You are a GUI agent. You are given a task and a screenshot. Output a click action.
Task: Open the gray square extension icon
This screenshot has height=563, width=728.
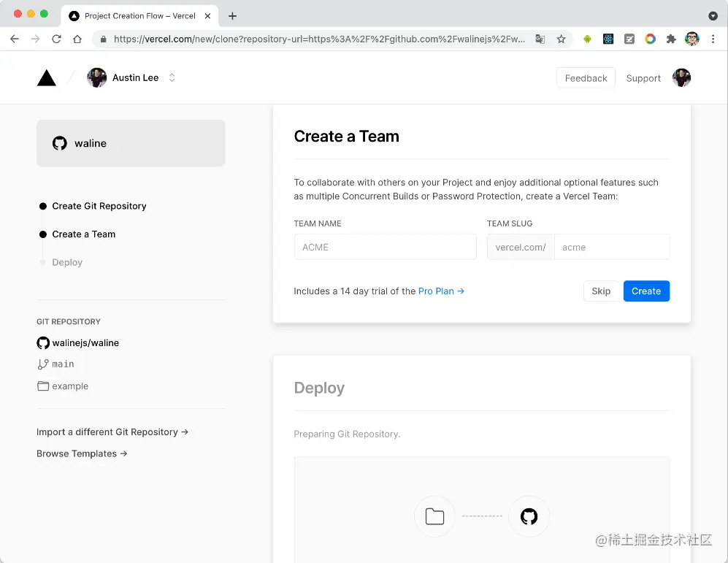[x=629, y=39]
